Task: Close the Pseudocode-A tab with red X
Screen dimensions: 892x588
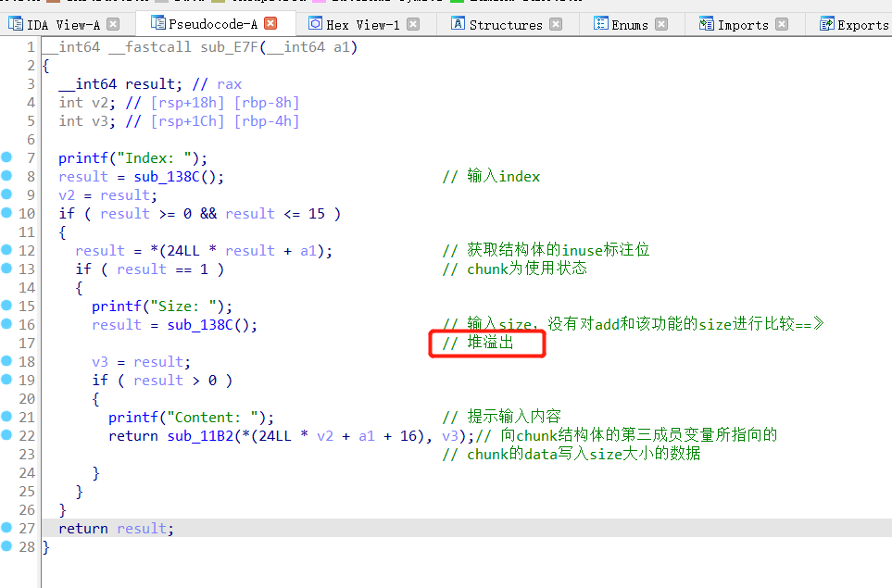Action: [x=270, y=23]
